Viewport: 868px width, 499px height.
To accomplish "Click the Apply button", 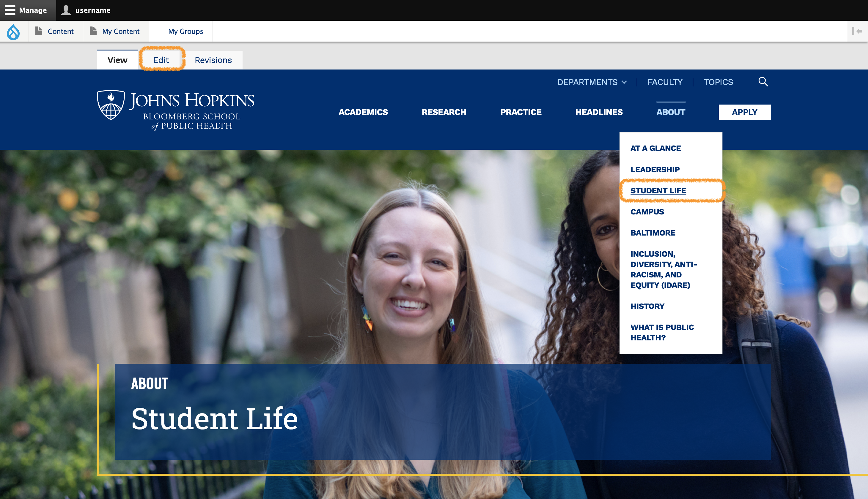I will pyautogui.click(x=745, y=112).
